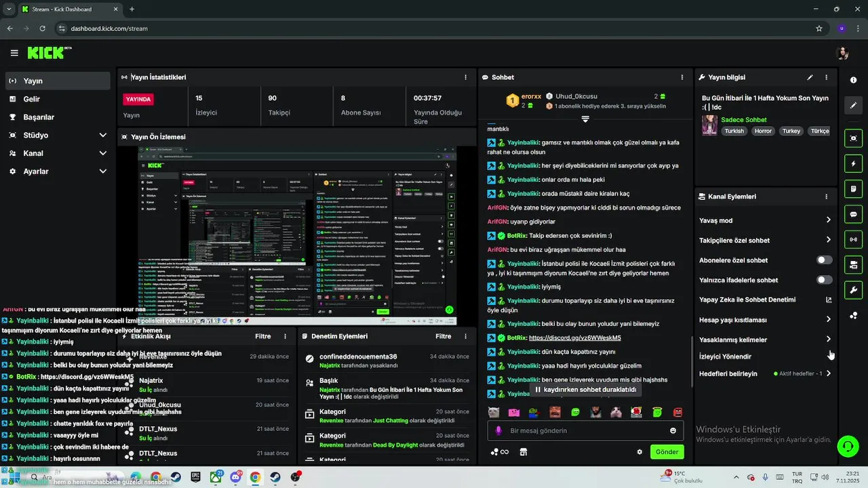Click Gönder send button

pyautogui.click(x=667, y=452)
